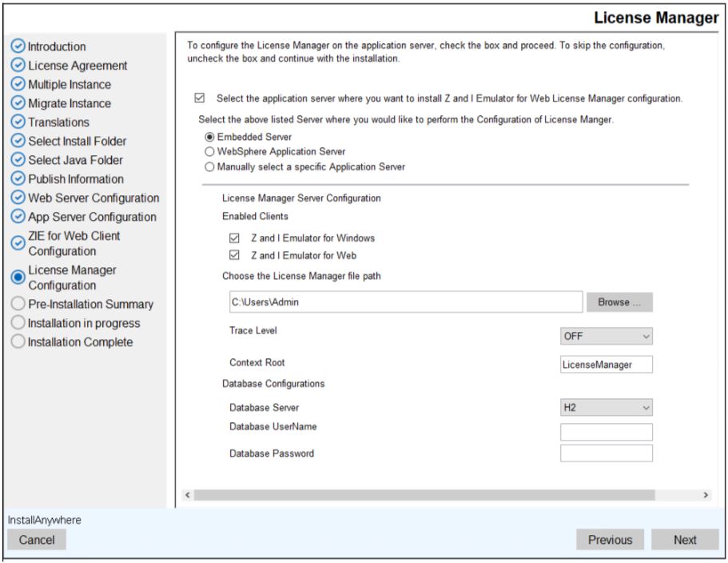Click the Translations step checkmark icon
728x563 pixels.
coord(19,122)
